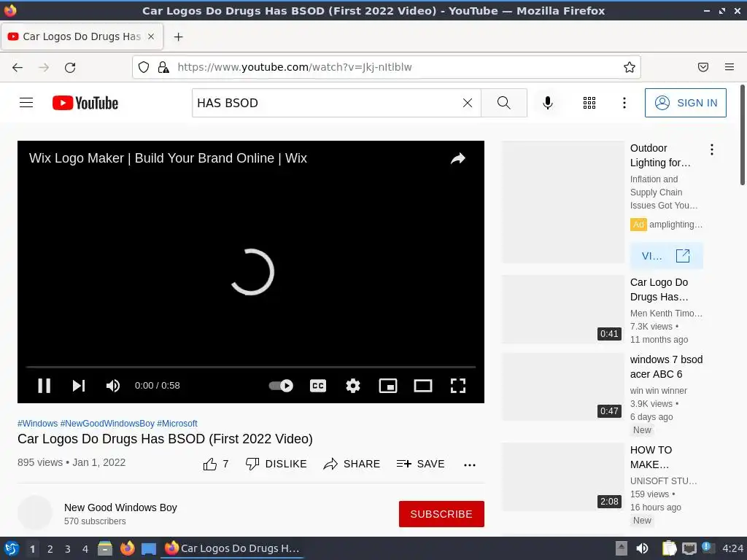This screenshot has width=747, height=560.
Task: Toggle closed captions on the player
Action: tap(318, 386)
